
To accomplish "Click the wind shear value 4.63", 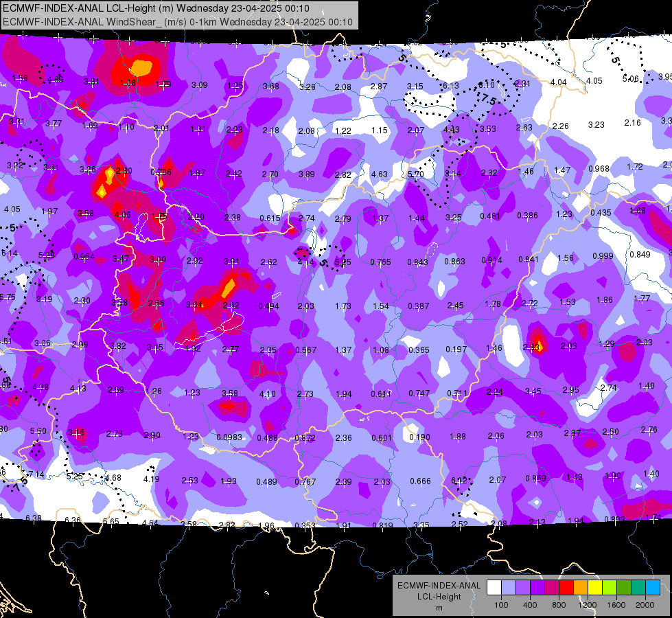I will (380, 174).
